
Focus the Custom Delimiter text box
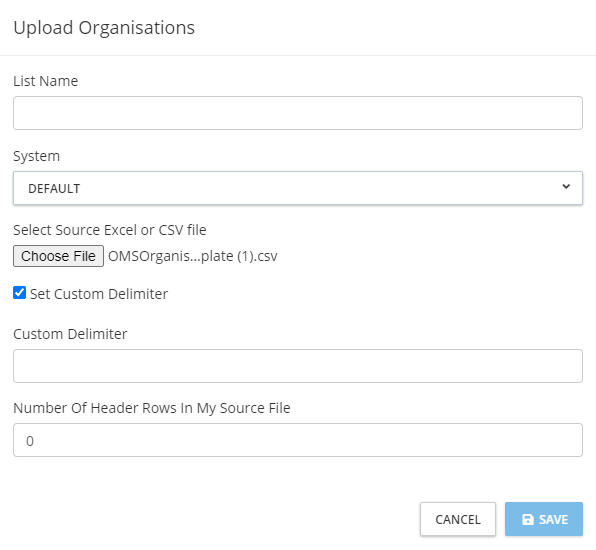point(298,366)
